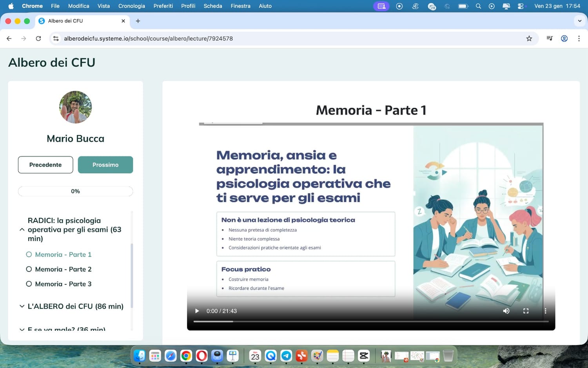This screenshot has height=368, width=588.
Task: Open Opera from the Dock
Action: click(201, 356)
